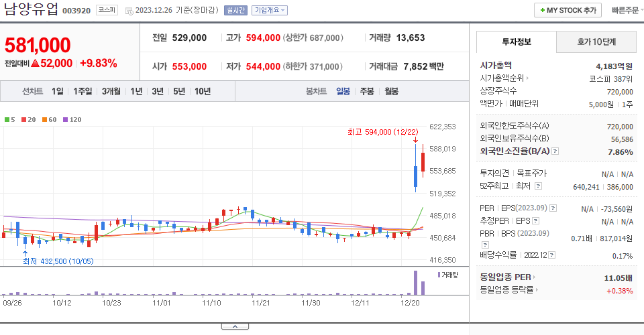Select the 10년 line chart period
The width and height of the screenshot is (644, 335).
pyautogui.click(x=203, y=91)
